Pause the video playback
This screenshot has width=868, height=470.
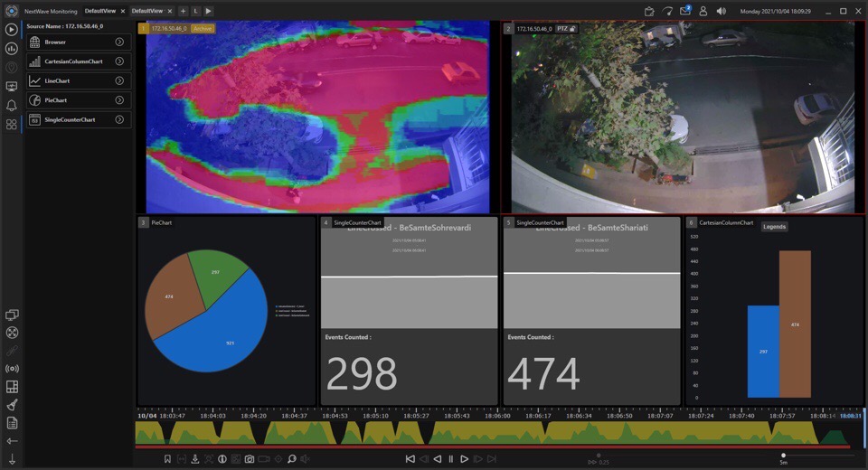tap(451, 459)
